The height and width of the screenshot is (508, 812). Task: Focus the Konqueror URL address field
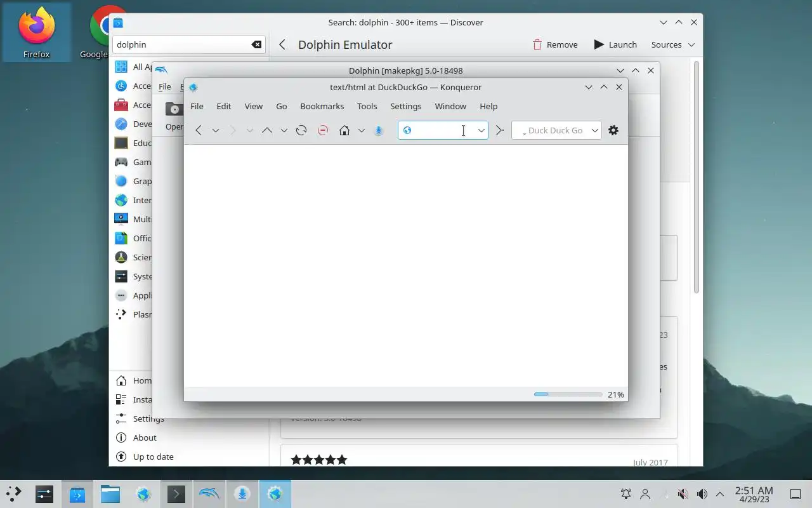click(443, 130)
